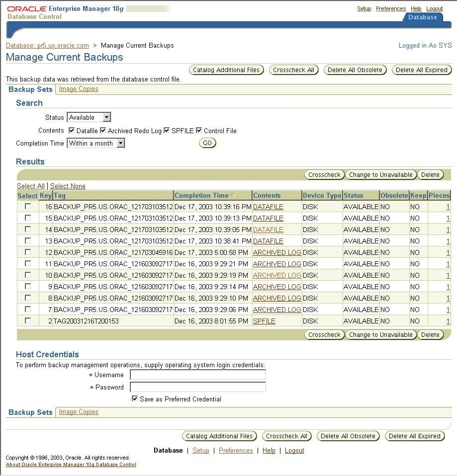The image size is (457, 476).
Task: Tick the row checkbox for TAG20031216T200153
Action: click(28, 320)
